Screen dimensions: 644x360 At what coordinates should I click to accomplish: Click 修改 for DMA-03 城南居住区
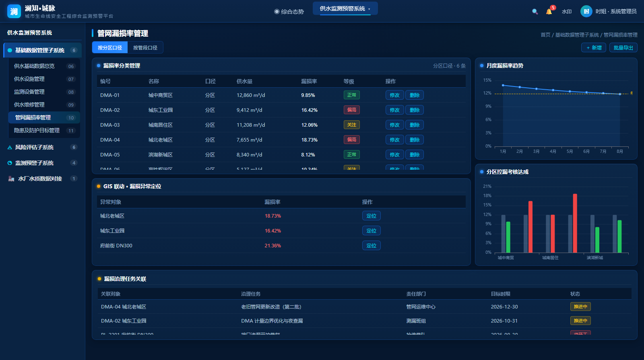click(x=394, y=125)
